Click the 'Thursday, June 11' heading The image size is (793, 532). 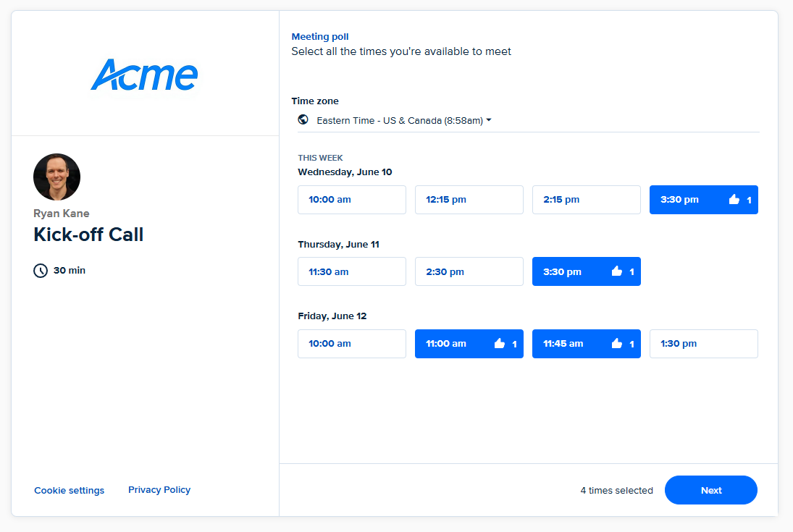(338, 244)
